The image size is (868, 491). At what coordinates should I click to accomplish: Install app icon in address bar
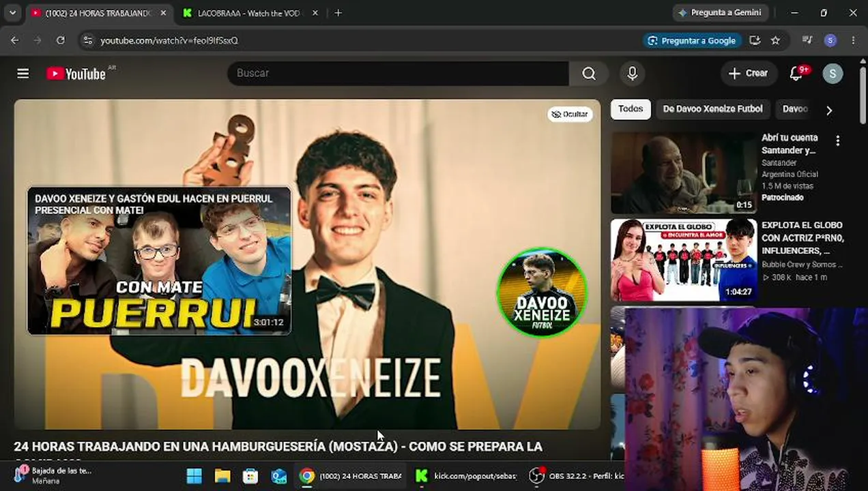755,40
